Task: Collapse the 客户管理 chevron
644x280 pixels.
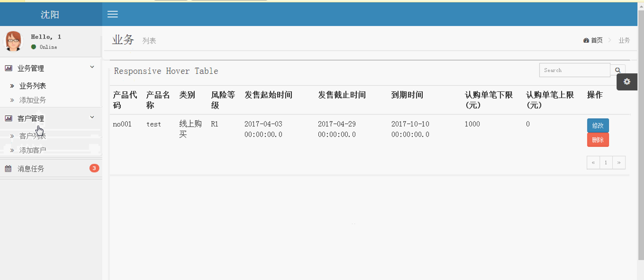Action: (92, 117)
